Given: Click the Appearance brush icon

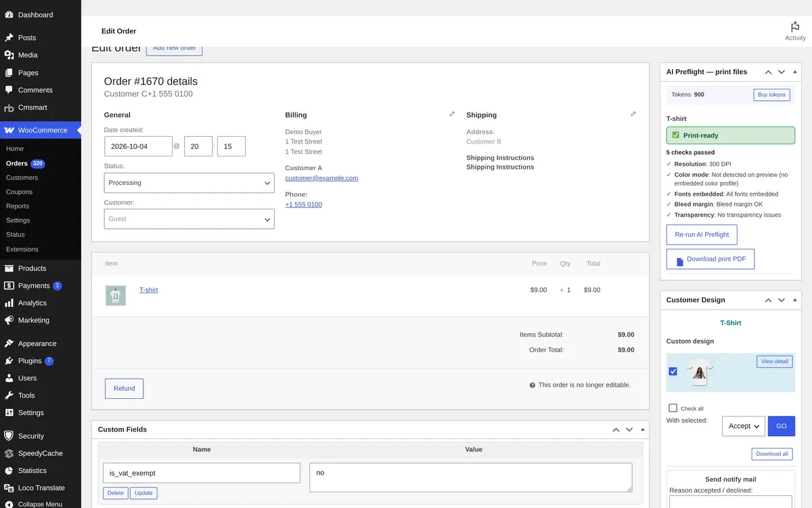Looking at the screenshot, I should (x=9, y=343).
